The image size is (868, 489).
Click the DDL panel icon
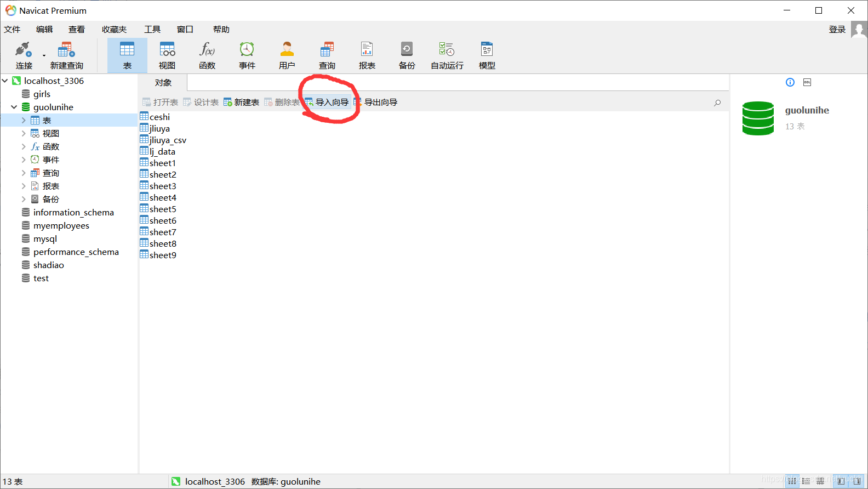click(x=807, y=82)
